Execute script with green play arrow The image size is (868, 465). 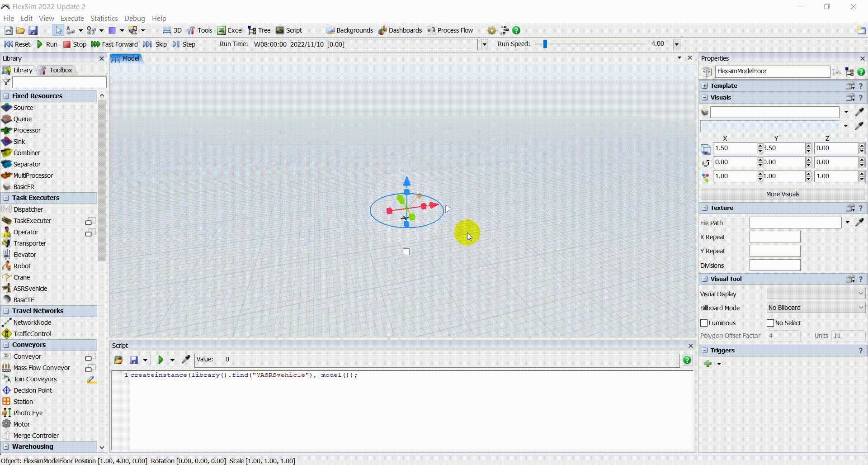click(x=160, y=360)
